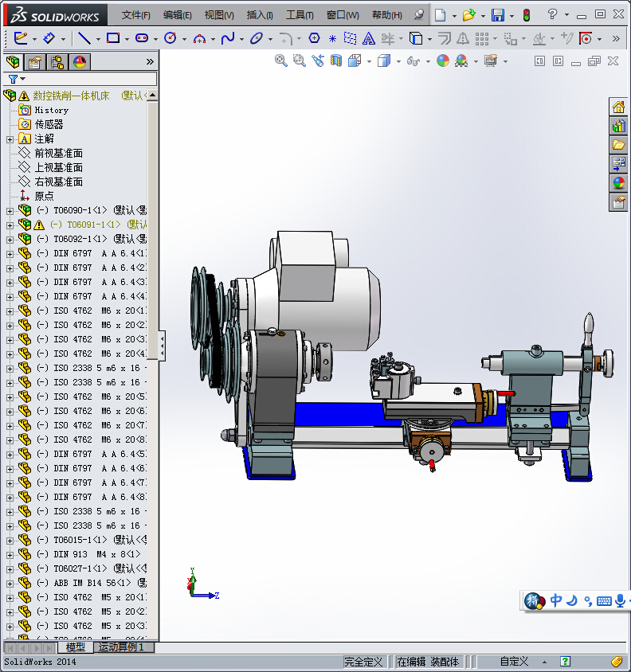Click the Edit Appearance color ball
Screen dimensions: 631x672
pos(443,61)
